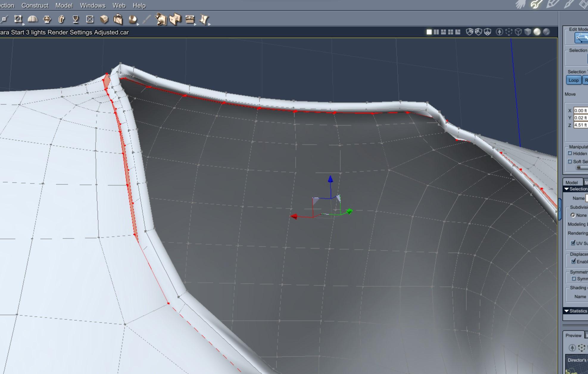The height and width of the screenshot is (374, 588).
Task: Switch to four-view layout icon
Action: [x=450, y=32]
